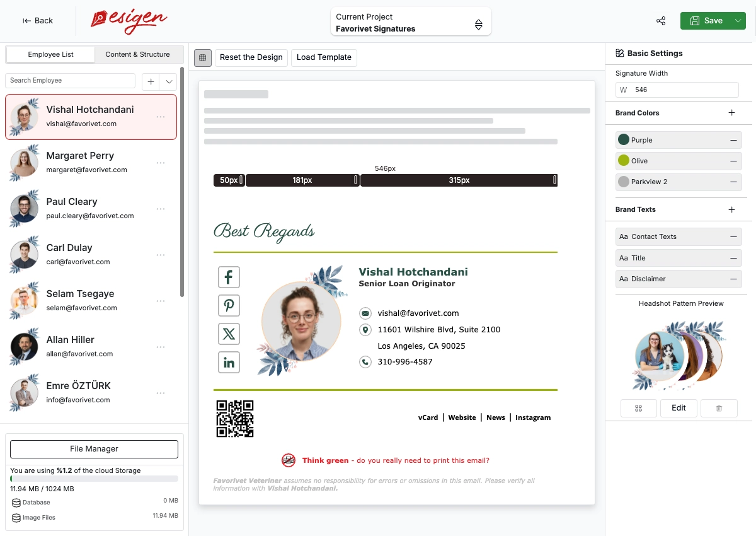The width and height of the screenshot is (756, 536).
Task: Open the Current Project selector dropdown
Action: point(410,23)
